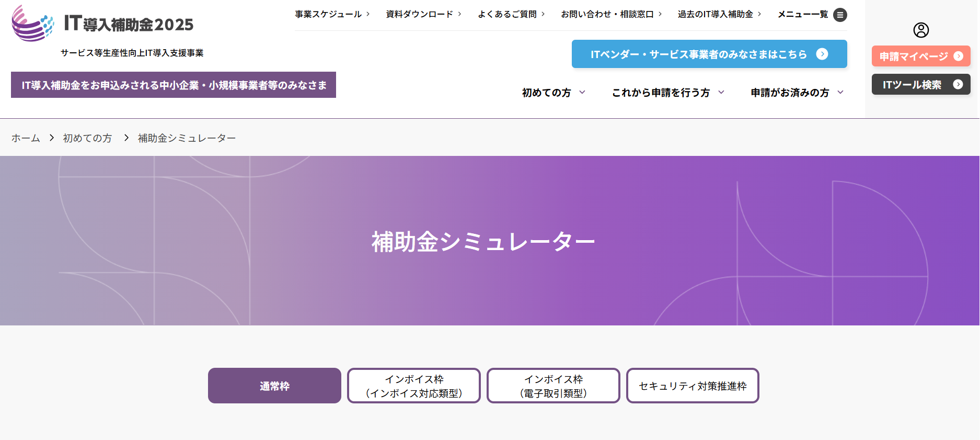Select the セキュリティ対策推進枠 tab
Screen dimensions: 980x440
pos(693,386)
